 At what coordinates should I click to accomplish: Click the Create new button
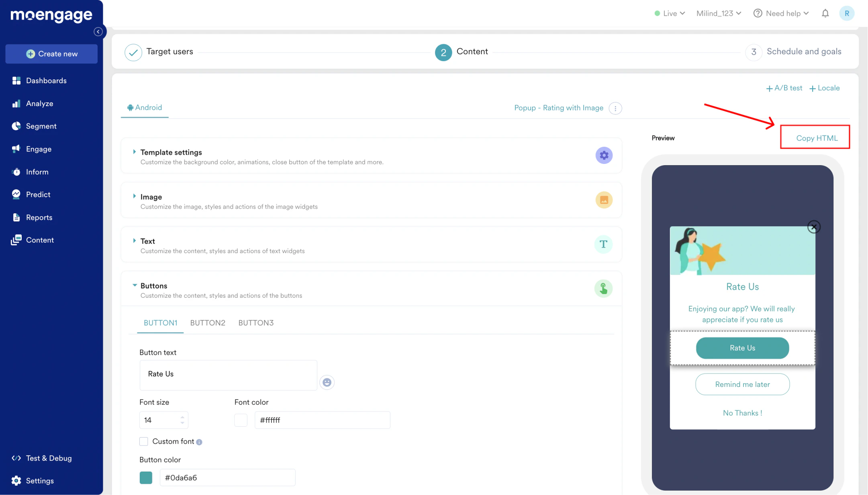pyautogui.click(x=51, y=54)
